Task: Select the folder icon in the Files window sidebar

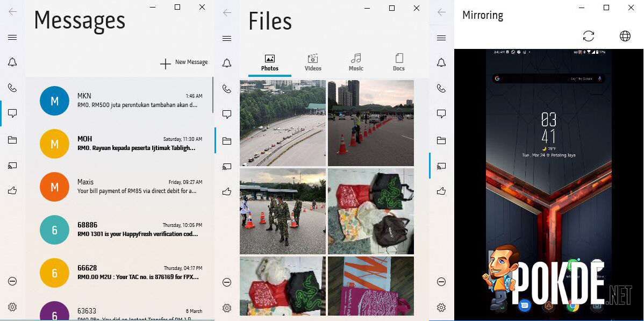Action: pyautogui.click(x=227, y=141)
